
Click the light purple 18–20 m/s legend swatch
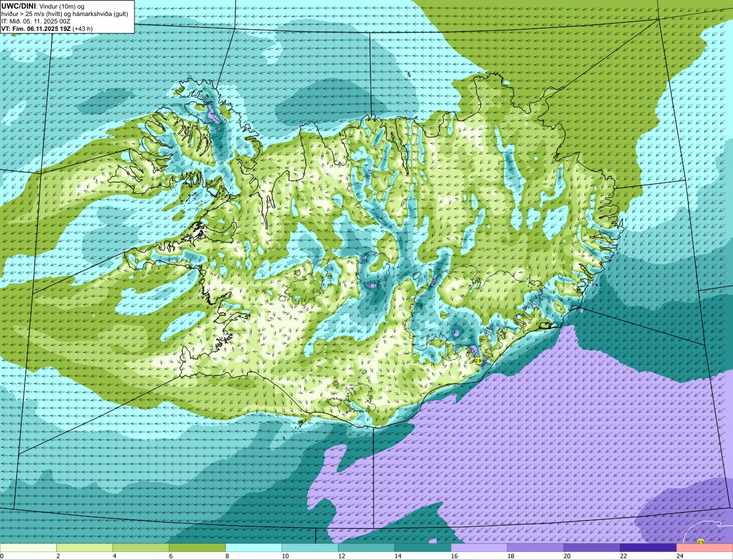[535, 547]
